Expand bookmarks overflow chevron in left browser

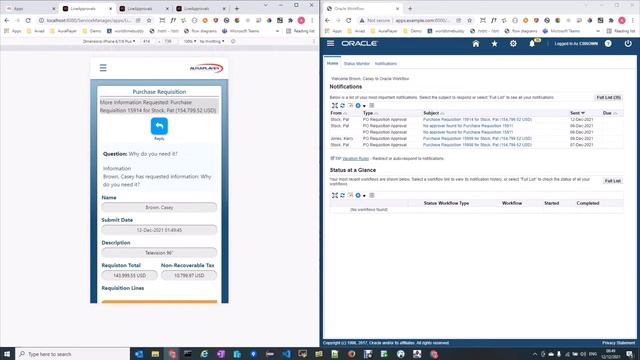[x=278, y=31]
